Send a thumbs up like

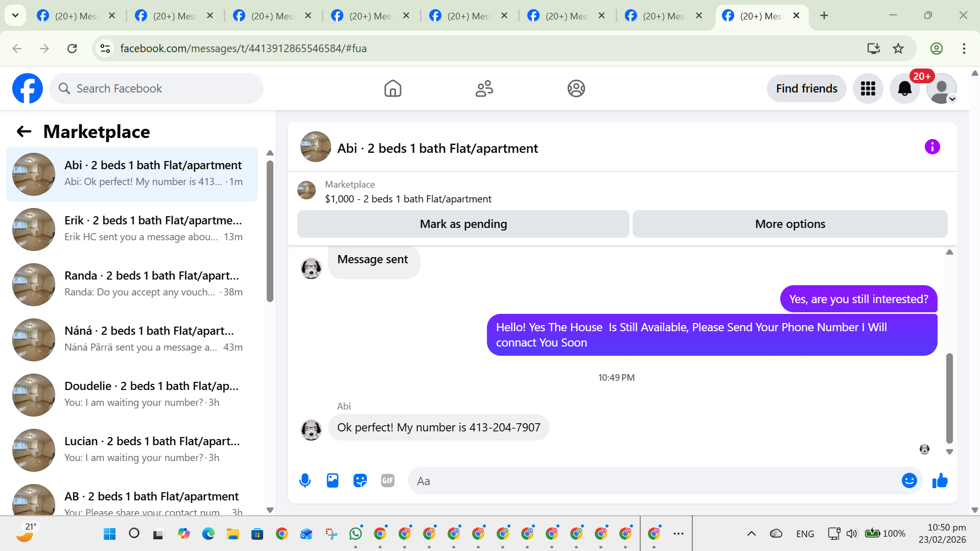[x=940, y=480]
